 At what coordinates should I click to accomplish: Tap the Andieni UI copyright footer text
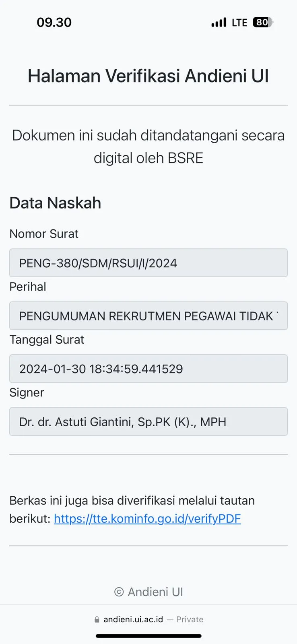[x=148, y=592]
